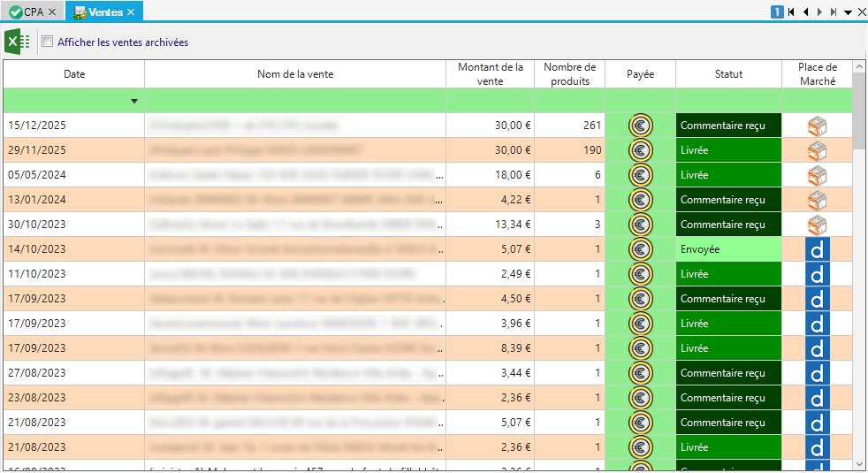
Task: Switch to the CPA tab
Action: [34, 11]
